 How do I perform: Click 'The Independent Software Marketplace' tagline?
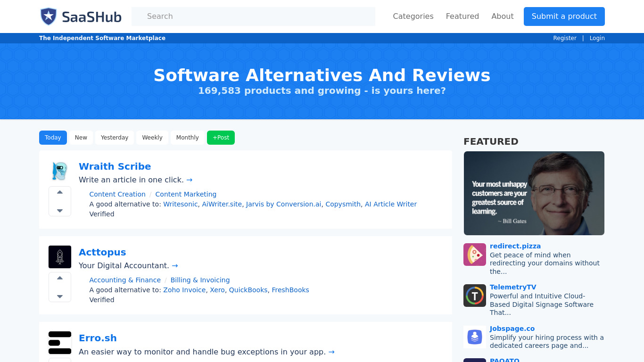pyautogui.click(x=102, y=38)
